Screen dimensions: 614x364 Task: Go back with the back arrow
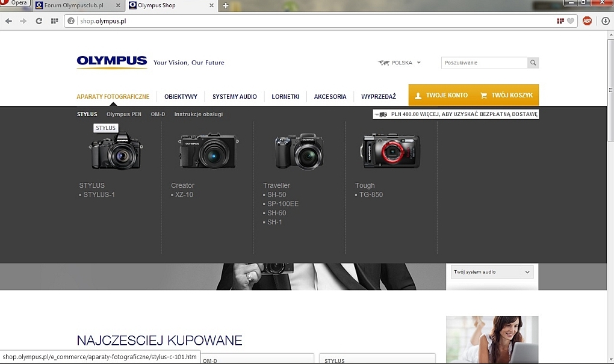(8, 21)
